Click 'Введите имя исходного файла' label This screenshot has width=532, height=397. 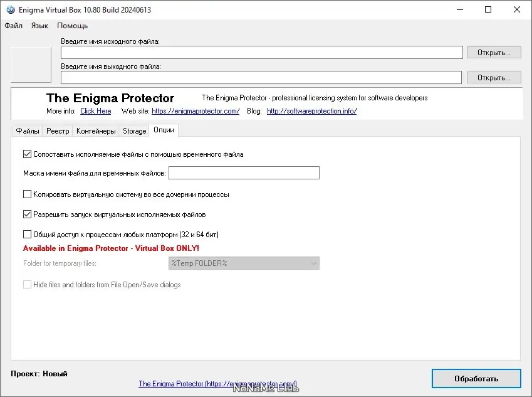coord(110,41)
